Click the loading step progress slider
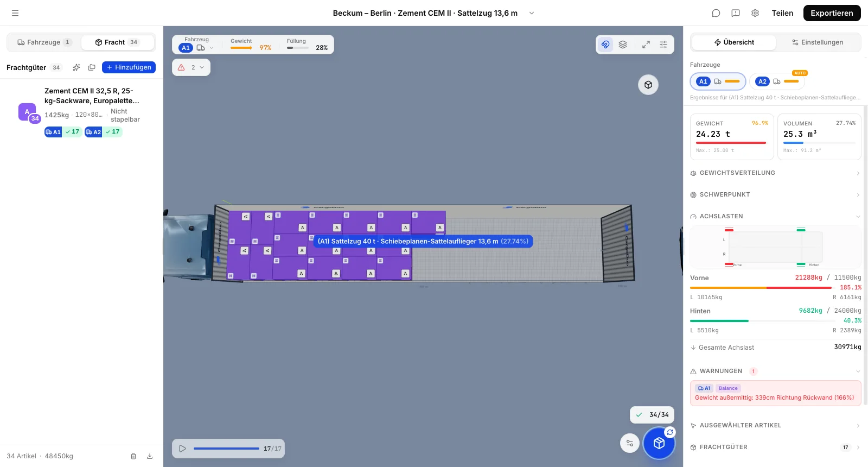This screenshot has height=467, width=868. tap(226, 449)
